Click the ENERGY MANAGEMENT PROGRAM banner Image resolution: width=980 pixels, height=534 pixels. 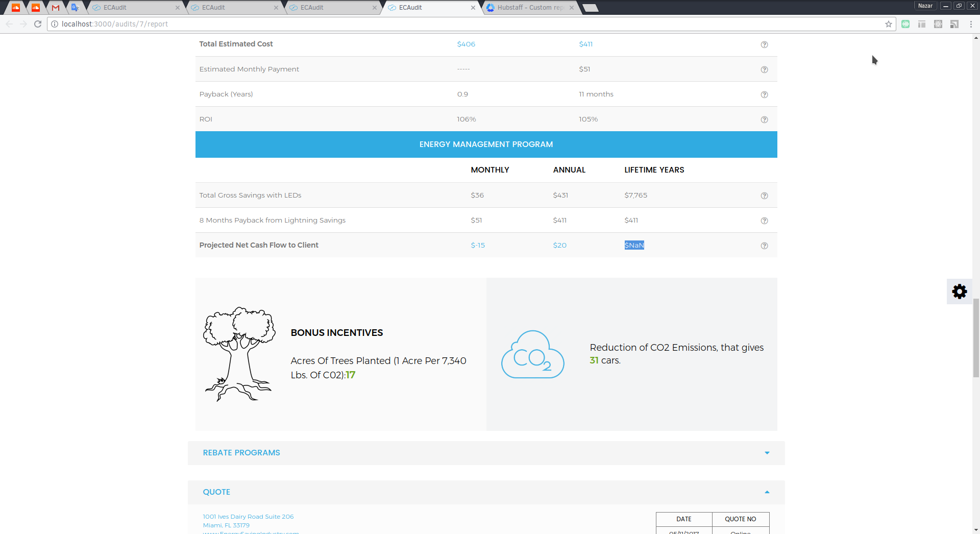[486, 144]
